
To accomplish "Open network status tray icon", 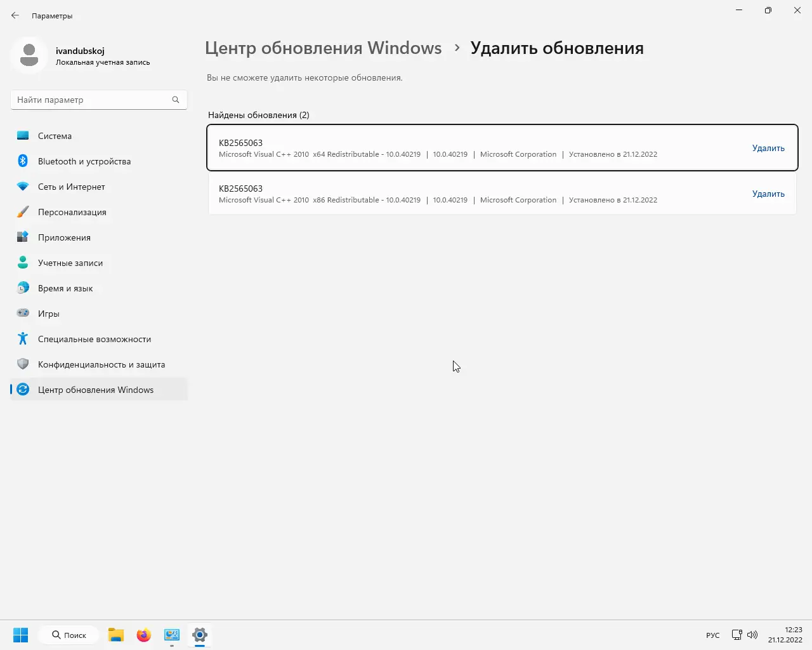I will (737, 635).
